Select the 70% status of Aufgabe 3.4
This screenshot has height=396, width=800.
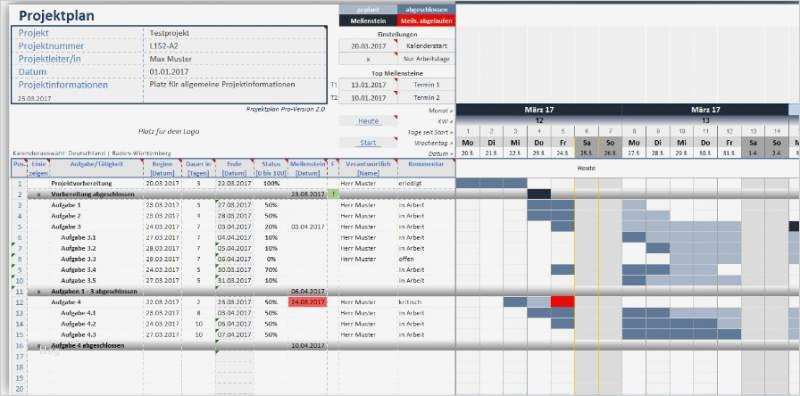(x=271, y=269)
